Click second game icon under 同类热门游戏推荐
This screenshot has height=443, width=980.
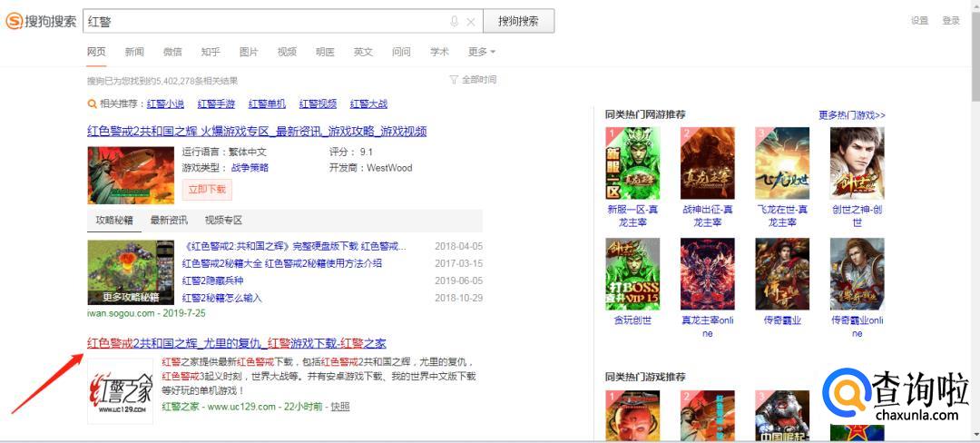click(x=708, y=416)
